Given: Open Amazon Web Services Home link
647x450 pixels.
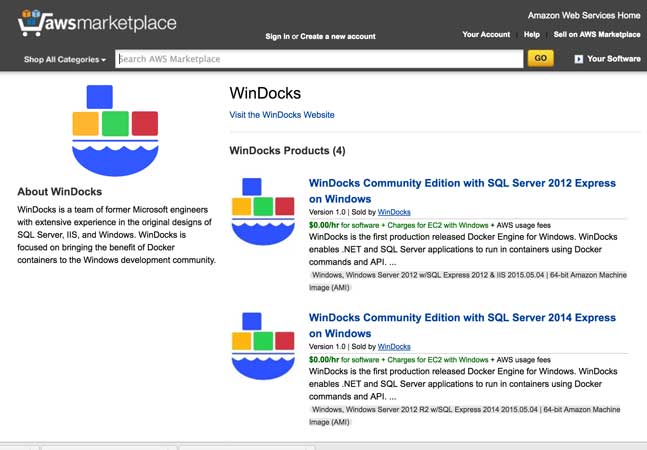Looking at the screenshot, I should click(x=584, y=16).
